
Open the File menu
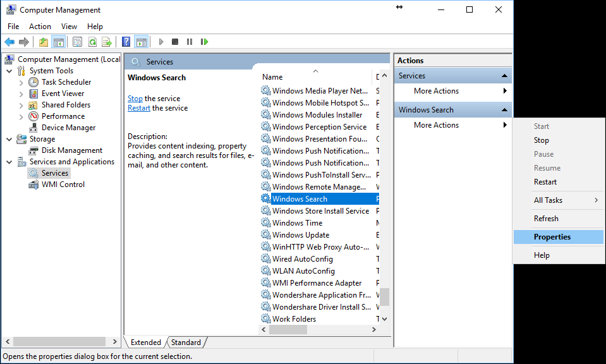pos(13,27)
